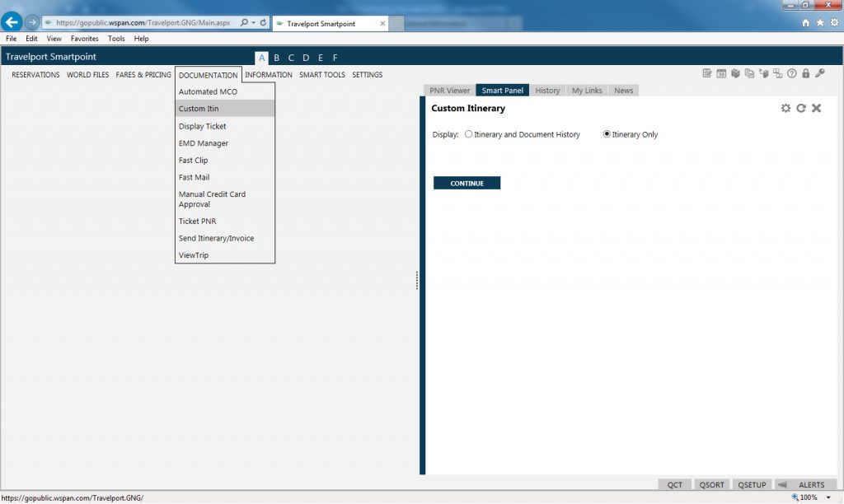The width and height of the screenshot is (844, 504).
Task: Refresh the Custom Itinerary panel
Action: click(x=801, y=108)
